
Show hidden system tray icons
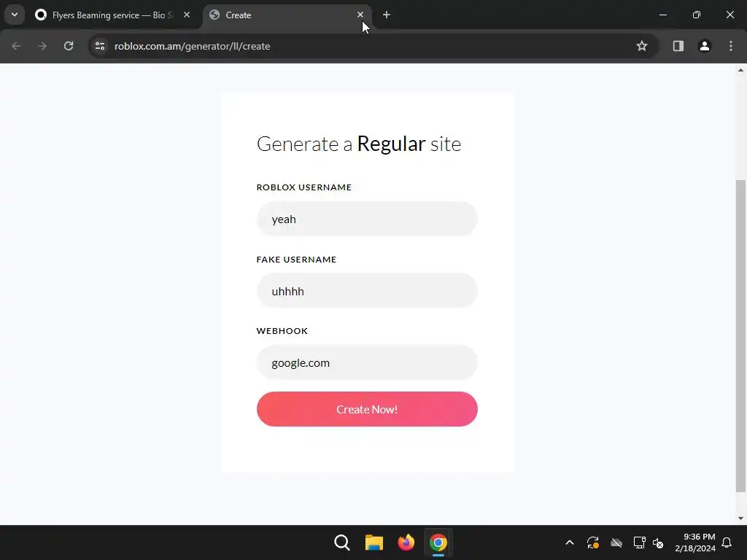tap(569, 542)
